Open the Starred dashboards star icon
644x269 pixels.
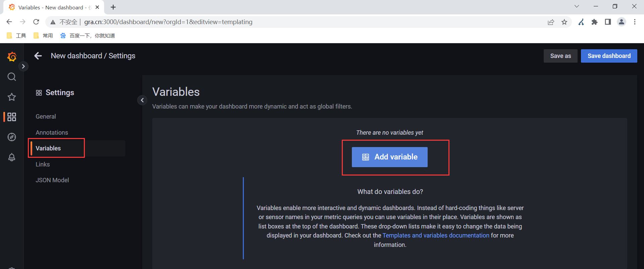tap(12, 97)
